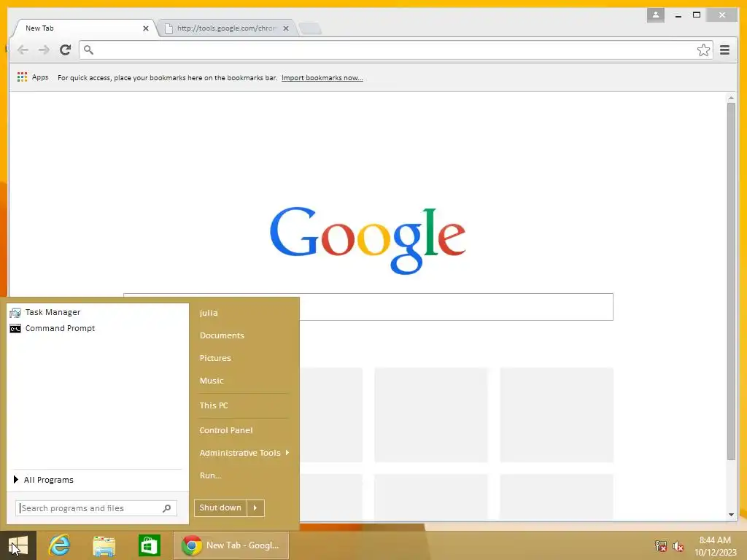The width and height of the screenshot is (747, 560).
Task: Launch Command Prompt from the Start menu
Action: 98,329
